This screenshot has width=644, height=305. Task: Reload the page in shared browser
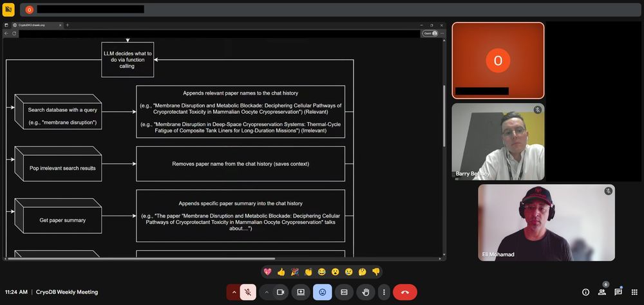coord(14,33)
